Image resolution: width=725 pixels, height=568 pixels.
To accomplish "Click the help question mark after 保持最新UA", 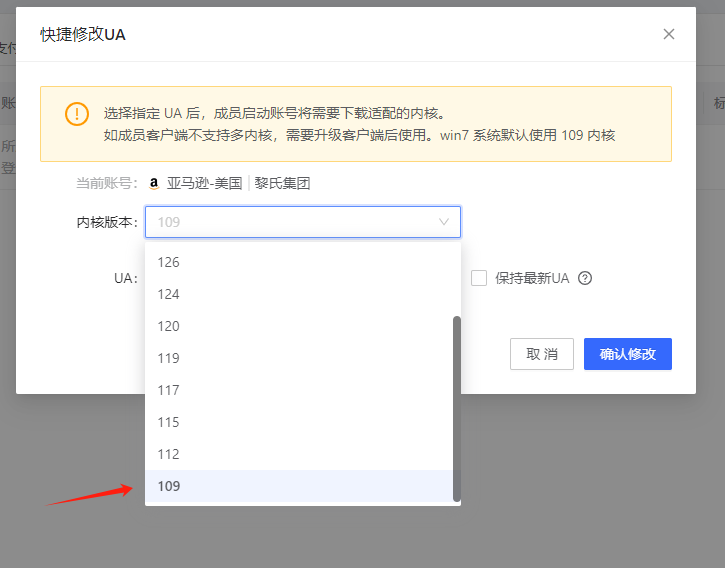I will click(585, 278).
